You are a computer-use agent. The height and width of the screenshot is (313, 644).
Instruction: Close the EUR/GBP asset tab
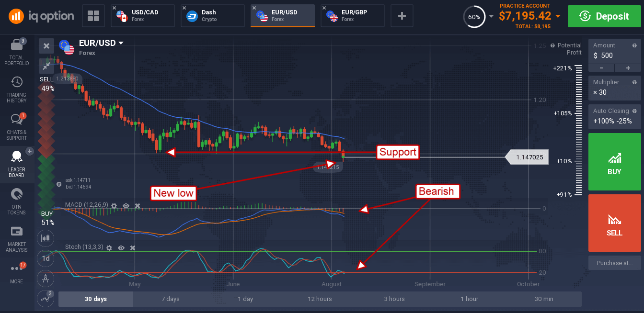[x=324, y=8]
